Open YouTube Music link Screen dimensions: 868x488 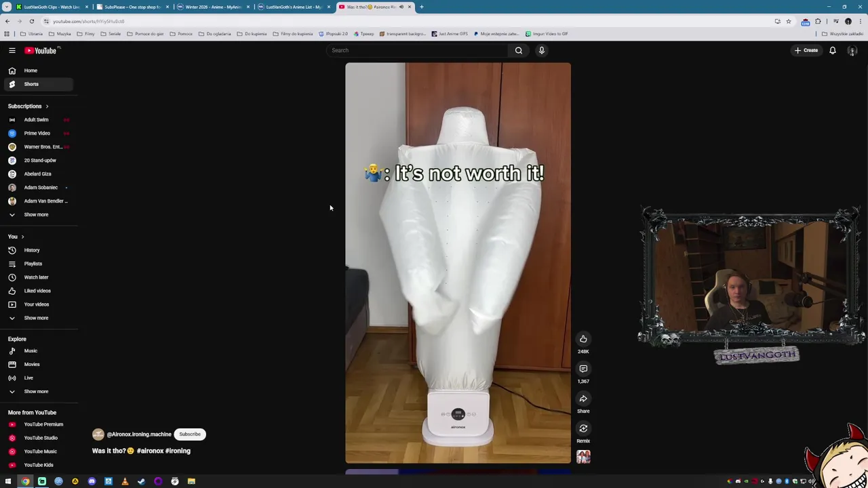pyautogui.click(x=39, y=451)
